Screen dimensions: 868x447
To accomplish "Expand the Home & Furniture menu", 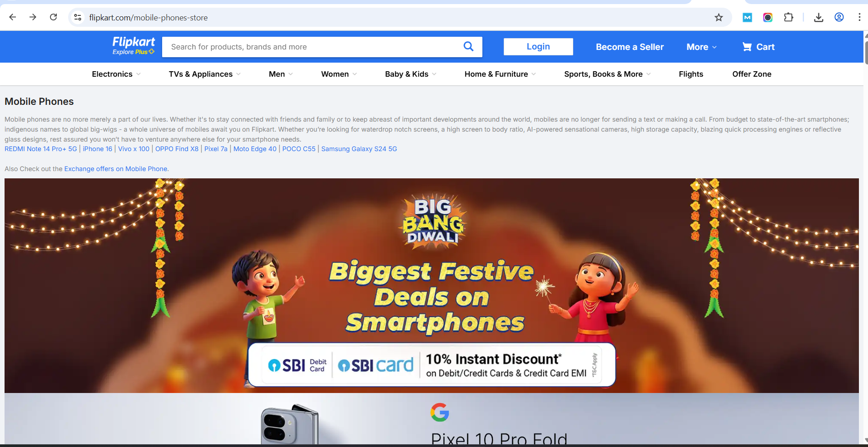I will tap(500, 74).
